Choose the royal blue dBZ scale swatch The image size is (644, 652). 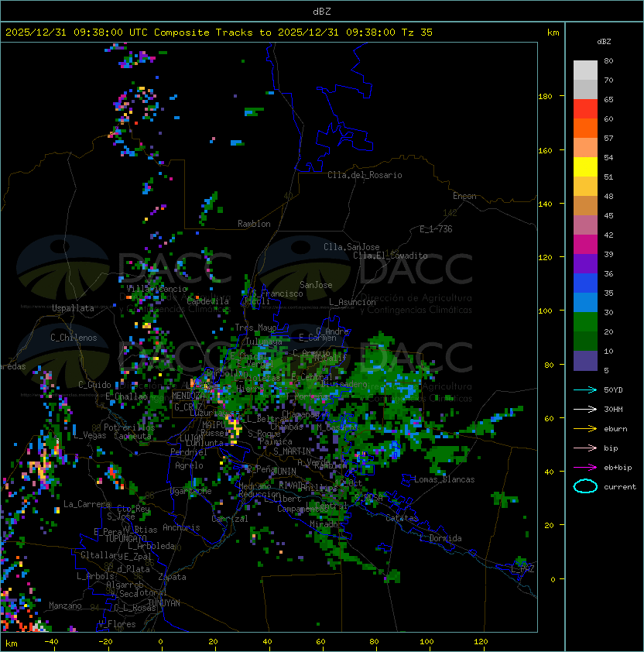pyautogui.click(x=585, y=283)
